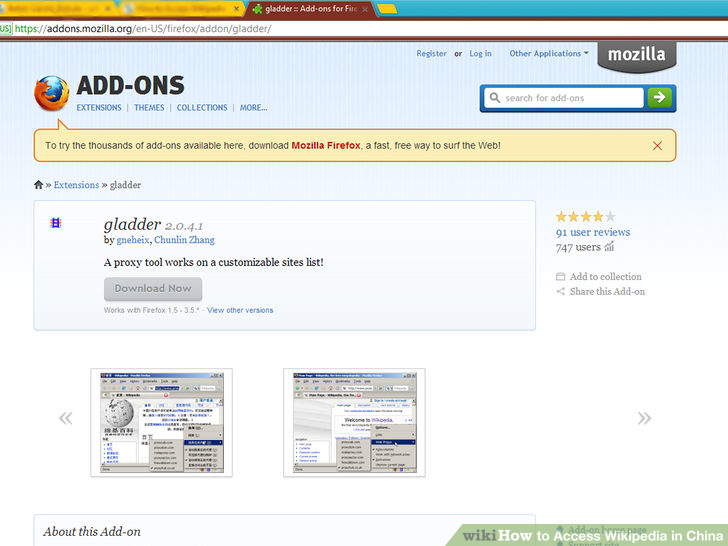The image size is (728, 546).
Task: Click the Register link
Action: (x=431, y=53)
